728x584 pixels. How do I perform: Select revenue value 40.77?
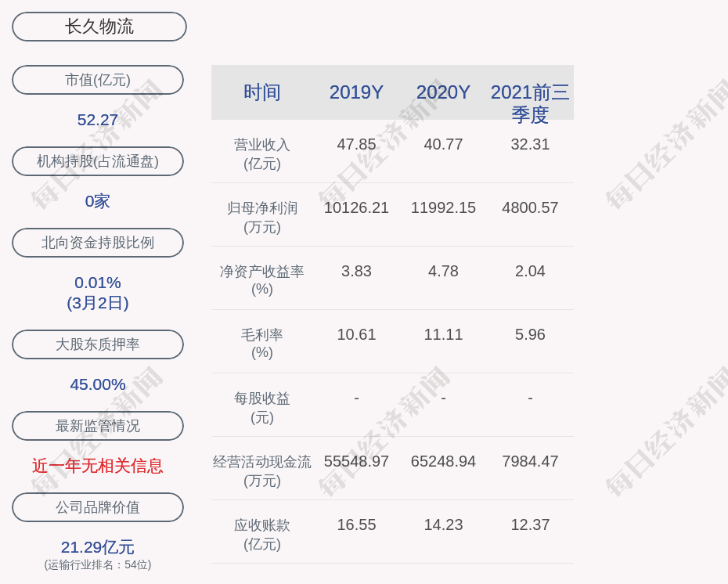[x=443, y=144]
